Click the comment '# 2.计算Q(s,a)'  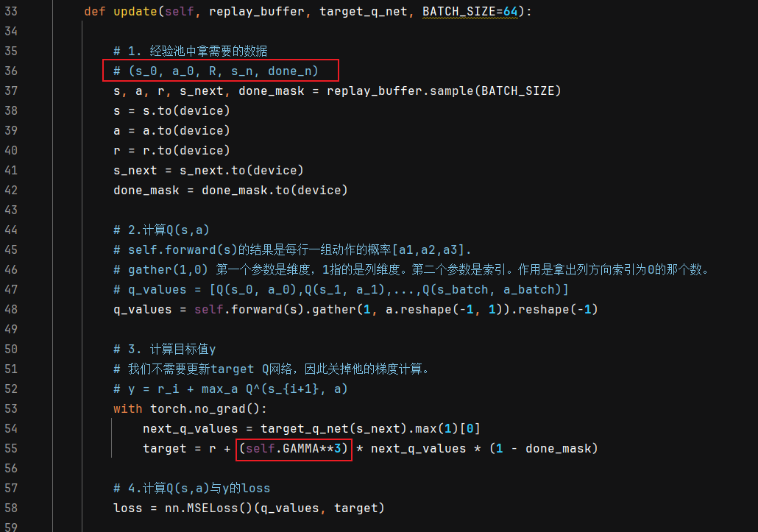[161, 230]
